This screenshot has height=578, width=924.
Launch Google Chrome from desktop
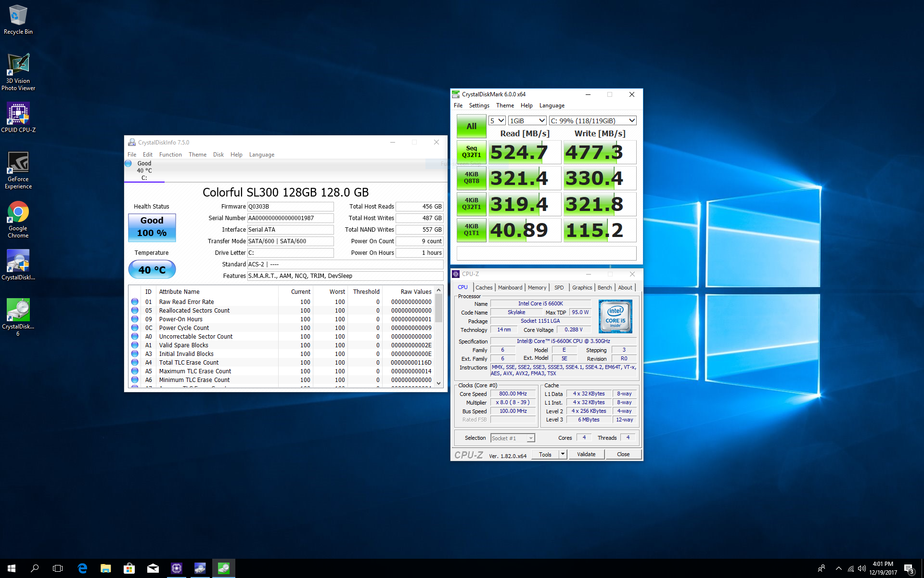tap(18, 220)
